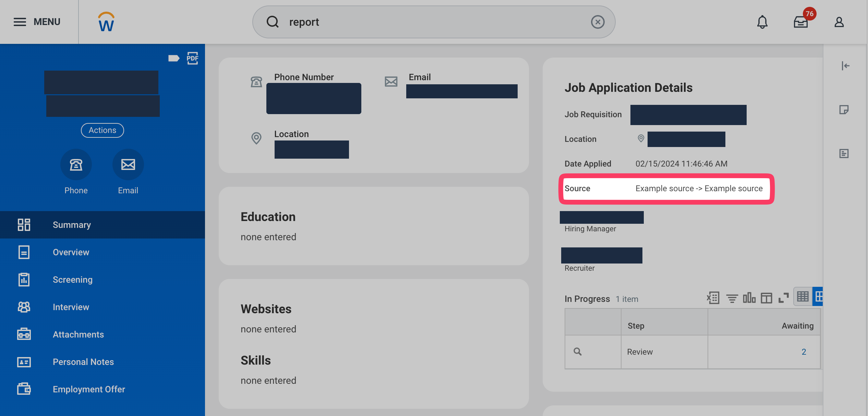Open the Interview sidebar tab

pyautogui.click(x=71, y=307)
